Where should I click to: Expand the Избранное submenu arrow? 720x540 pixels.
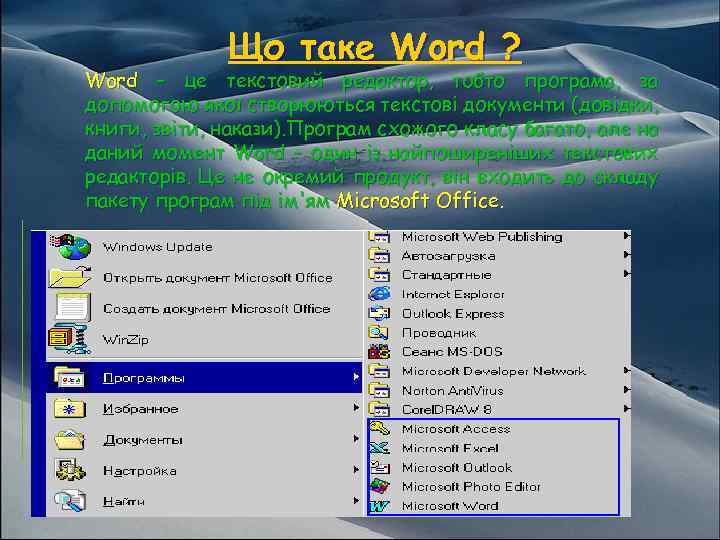(356, 408)
